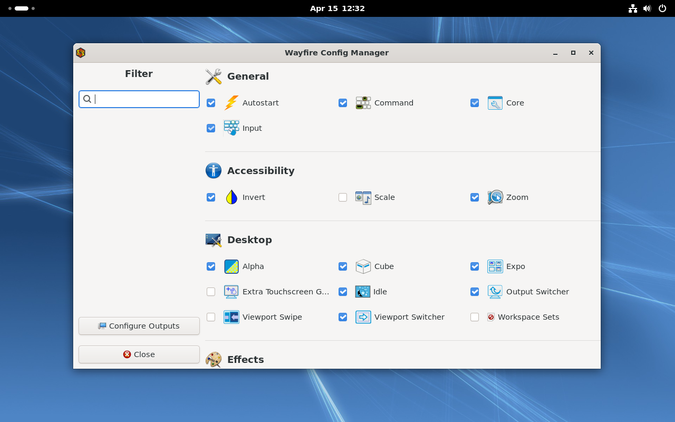The width and height of the screenshot is (675, 422).
Task: Open the Cube plugin icon
Action: point(363,267)
